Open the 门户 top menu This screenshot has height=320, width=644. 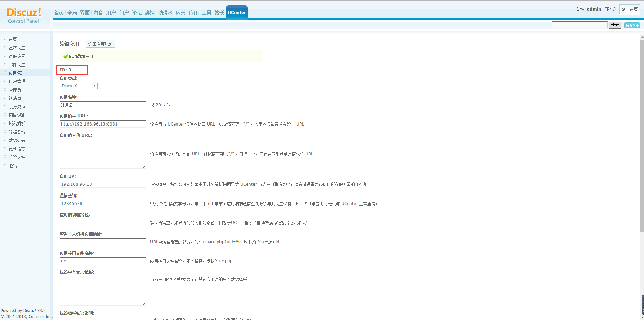click(124, 13)
